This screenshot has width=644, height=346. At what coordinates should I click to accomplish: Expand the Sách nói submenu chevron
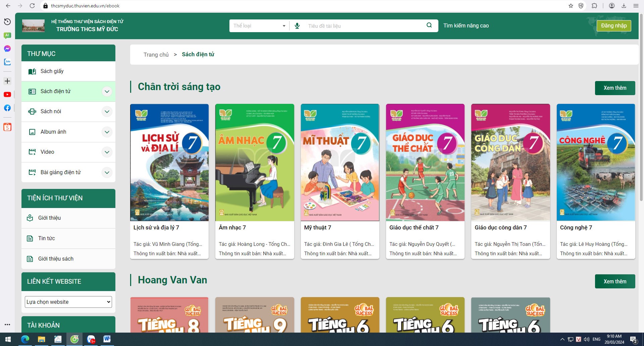coord(107,112)
